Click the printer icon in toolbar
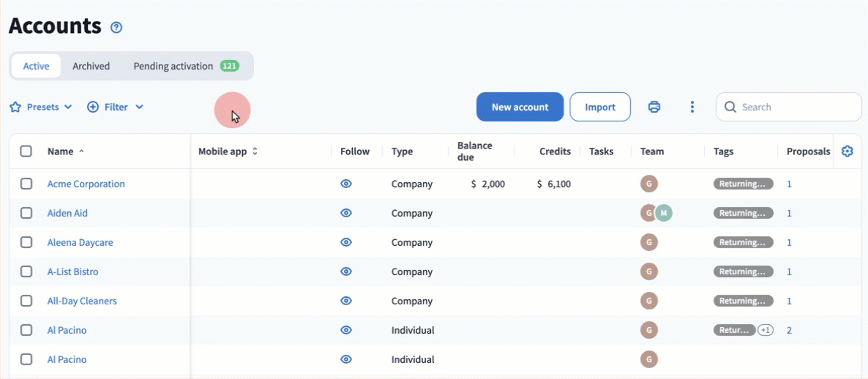The height and width of the screenshot is (379, 868). (x=654, y=107)
